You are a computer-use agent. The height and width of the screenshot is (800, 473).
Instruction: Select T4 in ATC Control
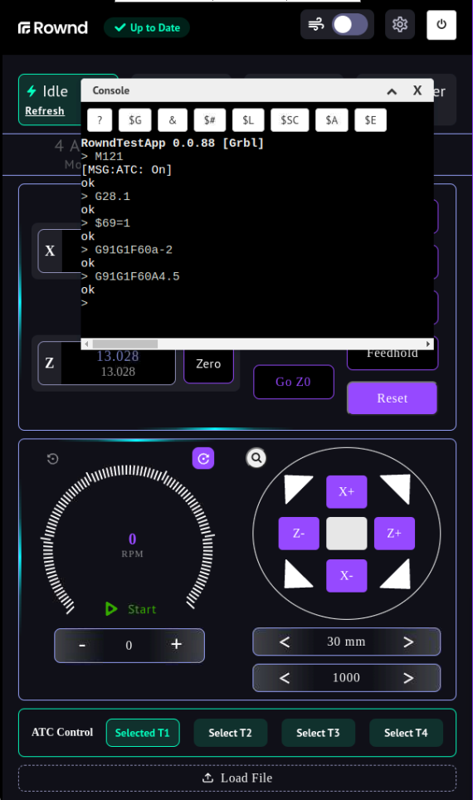406,733
